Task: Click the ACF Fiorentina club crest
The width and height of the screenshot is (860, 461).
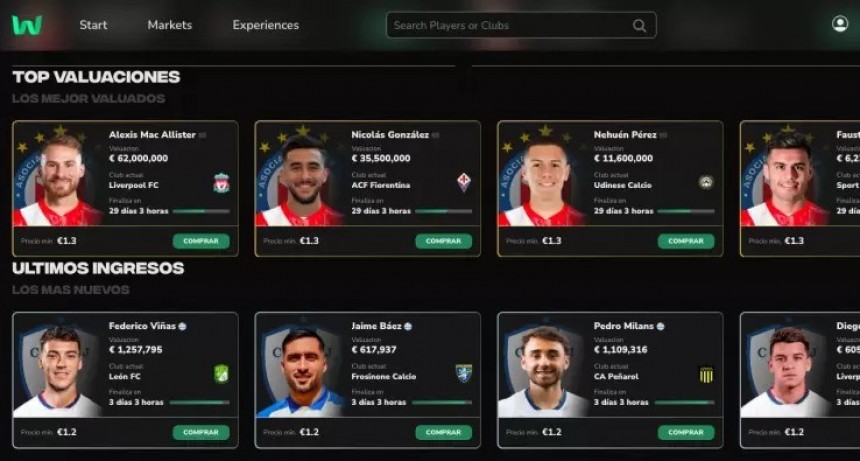Action: [464, 182]
